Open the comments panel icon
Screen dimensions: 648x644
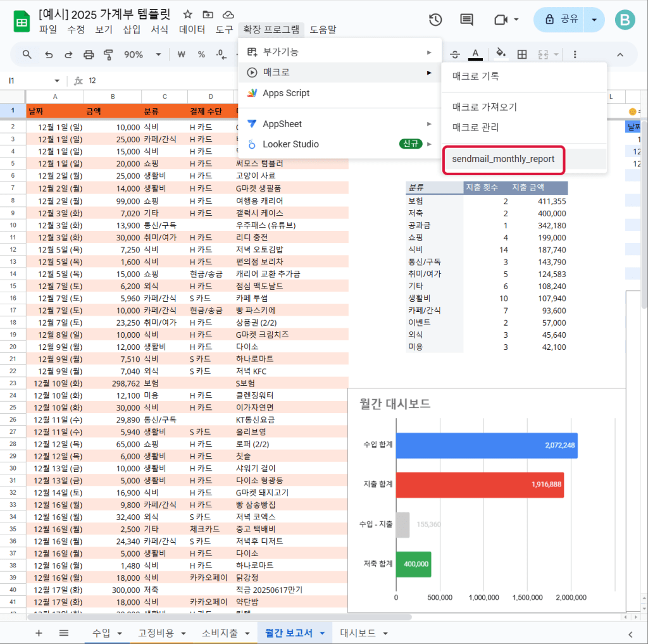[466, 20]
